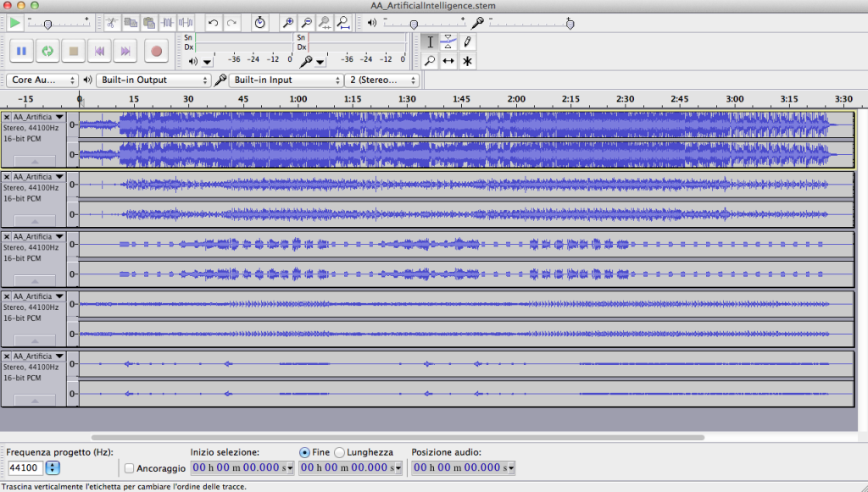
Task: Select the Lunghezza radio button
Action: 340,452
